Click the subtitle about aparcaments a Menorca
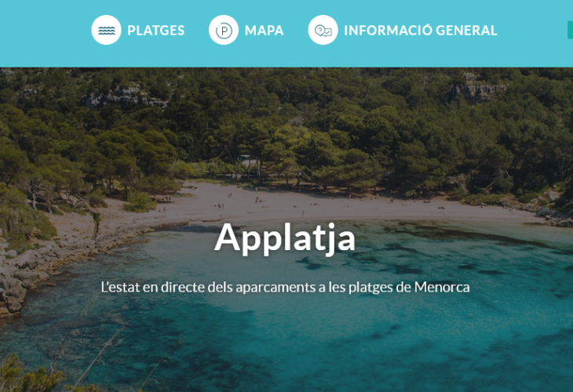Screen dimensions: 573x392 (x=286, y=287)
